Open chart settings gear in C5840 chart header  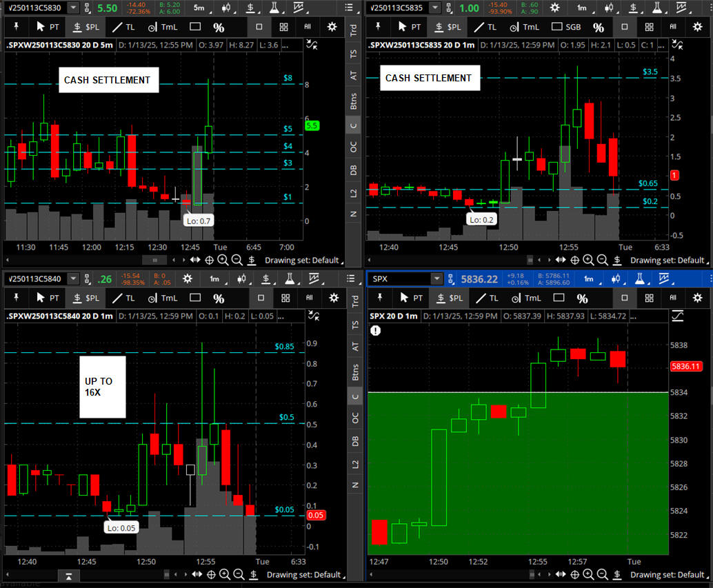(188, 278)
